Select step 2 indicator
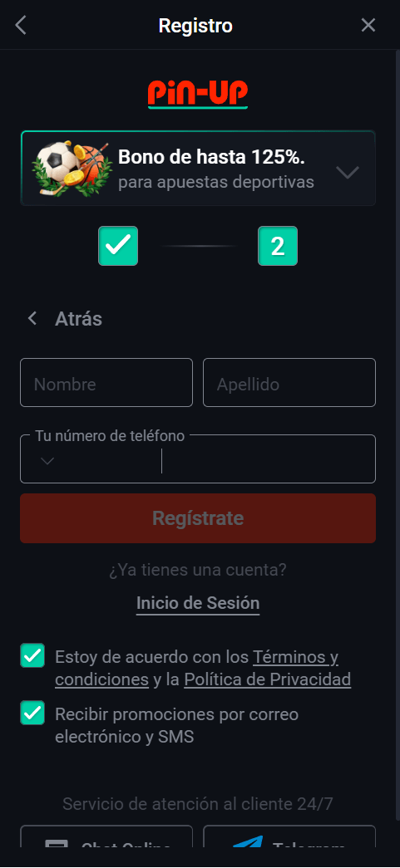 click(x=278, y=246)
